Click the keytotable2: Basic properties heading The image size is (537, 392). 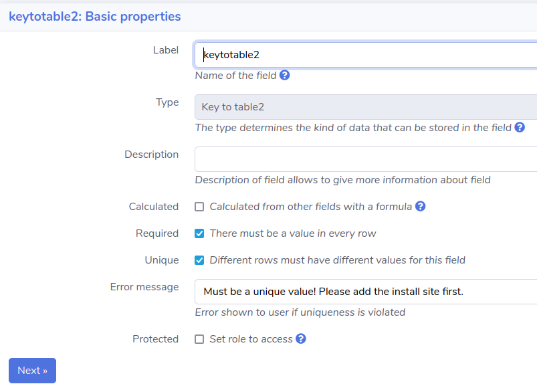click(95, 17)
